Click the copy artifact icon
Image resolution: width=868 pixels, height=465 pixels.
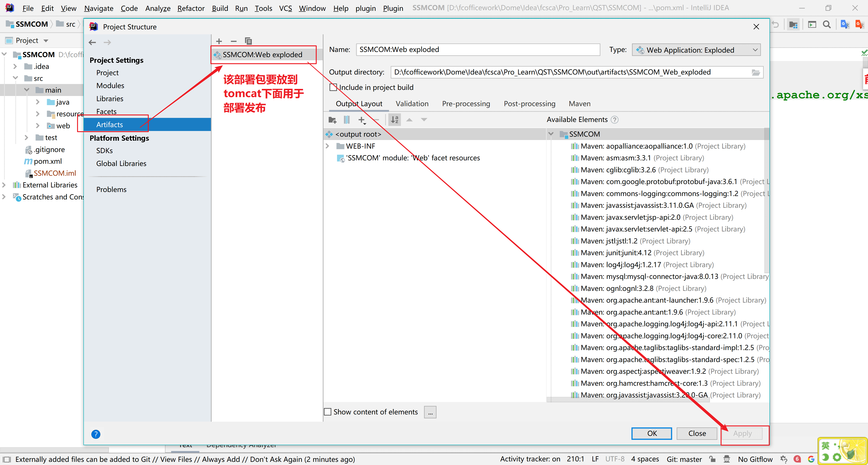[x=248, y=41]
